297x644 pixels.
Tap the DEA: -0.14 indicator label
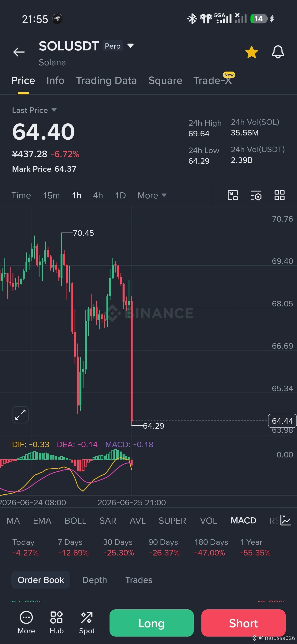pos(77,444)
